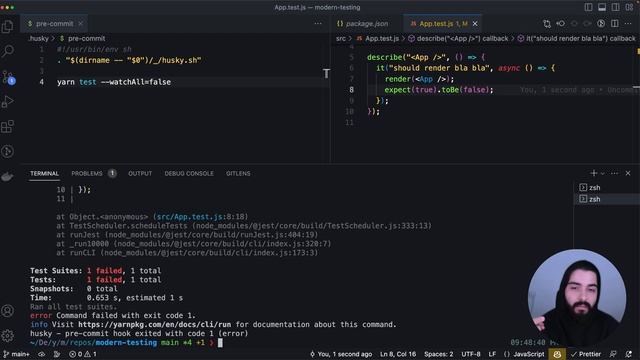
Task: Click line number 8 in App.test.js gutter
Action: 351,90
